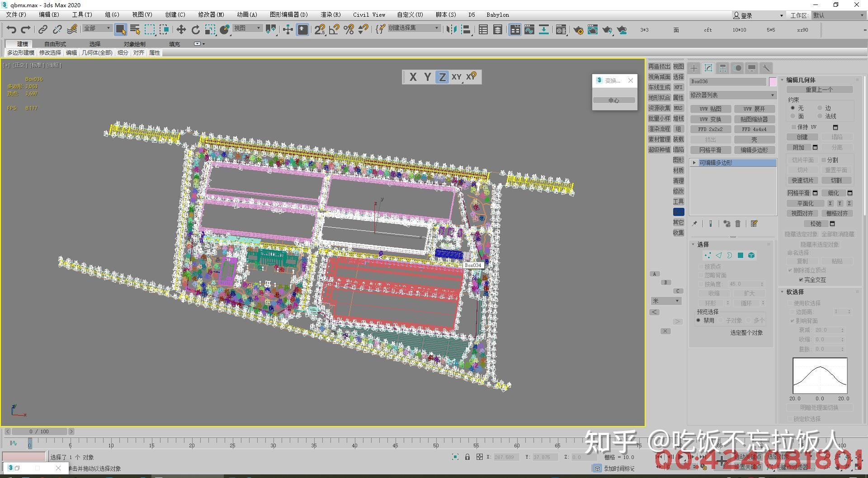The image size is (868, 478).
Task: Open the 全部 selection filter dropdown
Action: click(108, 28)
